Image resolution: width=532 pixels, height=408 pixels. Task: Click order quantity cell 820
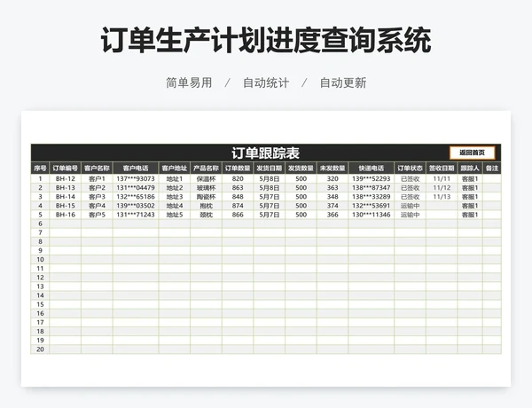click(238, 178)
